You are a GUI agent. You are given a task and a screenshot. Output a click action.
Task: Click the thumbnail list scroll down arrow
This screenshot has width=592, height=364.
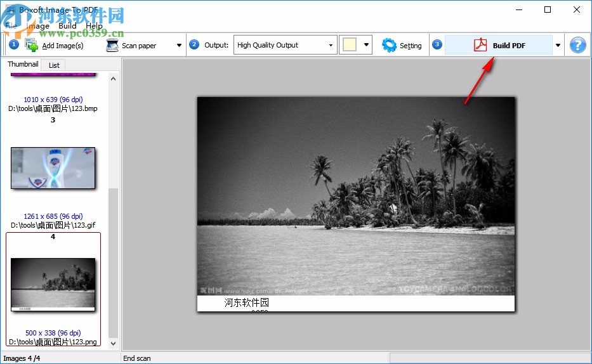(113, 343)
